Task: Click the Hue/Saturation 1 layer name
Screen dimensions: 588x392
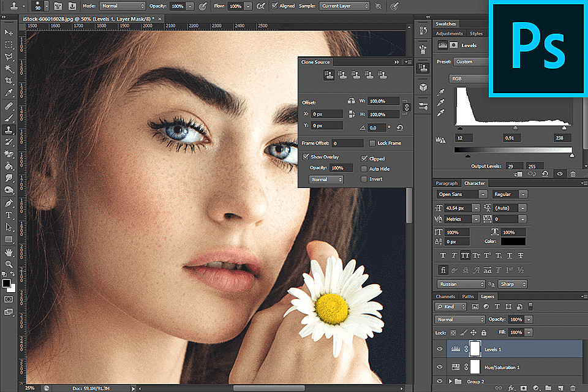Action: click(502, 367)
